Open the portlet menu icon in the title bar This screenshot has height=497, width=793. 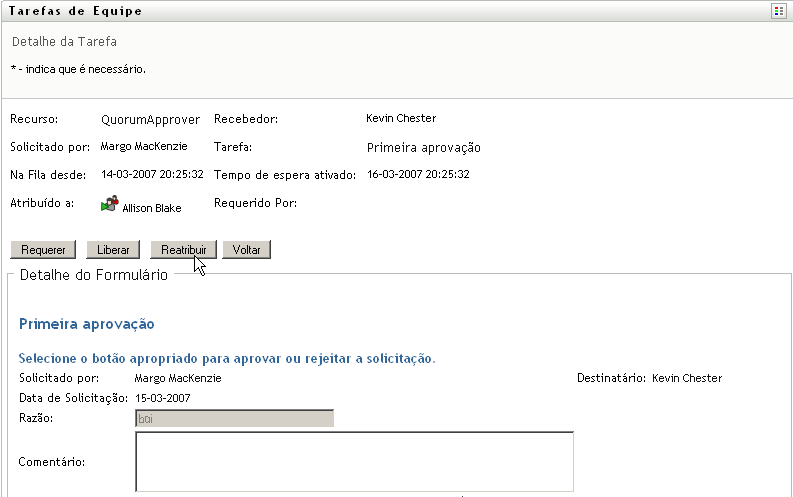point(778,11)
